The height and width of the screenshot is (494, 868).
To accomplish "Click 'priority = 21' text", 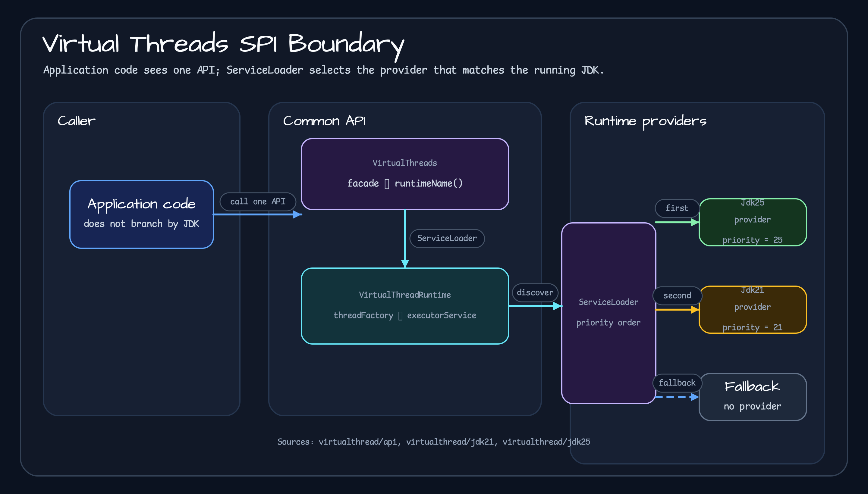I will pyautogui.click(x=753, y=327).
